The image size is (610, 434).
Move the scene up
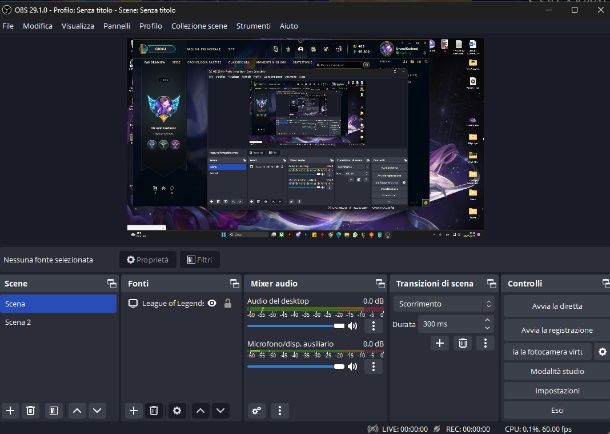[77, 411]
